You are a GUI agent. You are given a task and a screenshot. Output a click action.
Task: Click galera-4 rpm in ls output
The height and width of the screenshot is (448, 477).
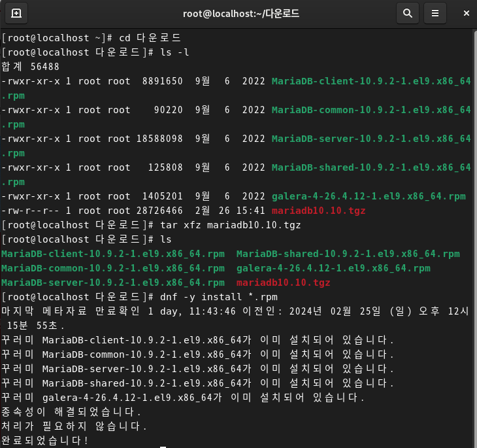[x=333, y=268]
